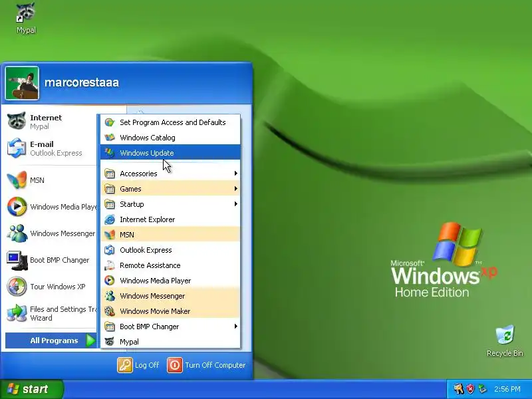Open Boot BMP Changer icon in left column

click(x=17, y=260)
